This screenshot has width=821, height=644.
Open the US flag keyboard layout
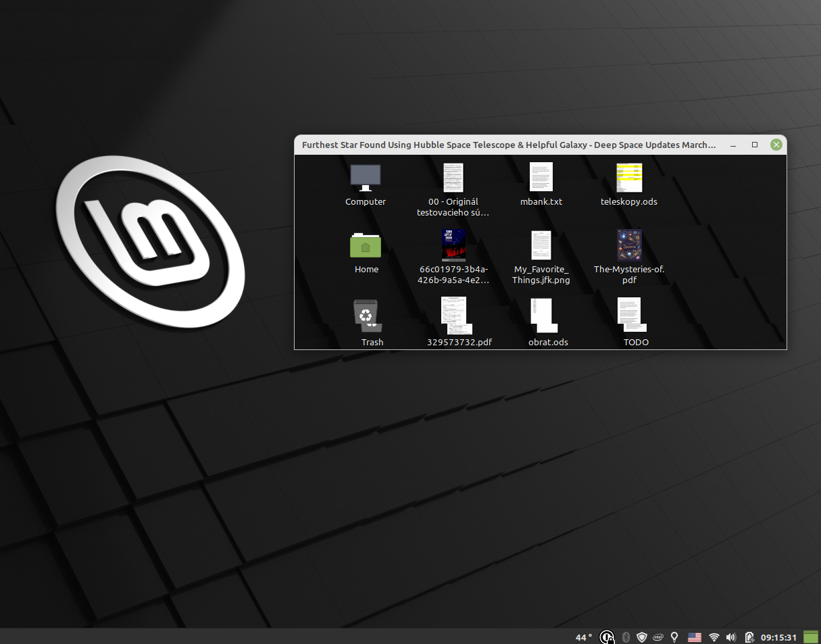point(695,637)
